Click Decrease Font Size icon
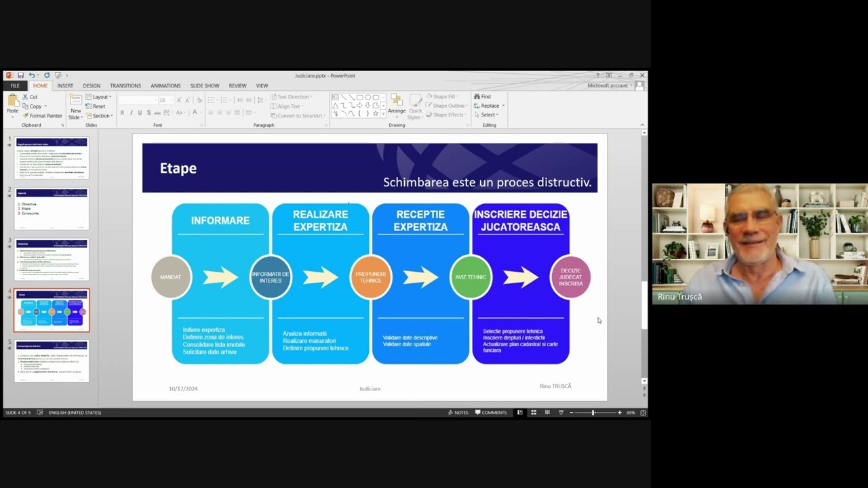 tap(188, 100)
